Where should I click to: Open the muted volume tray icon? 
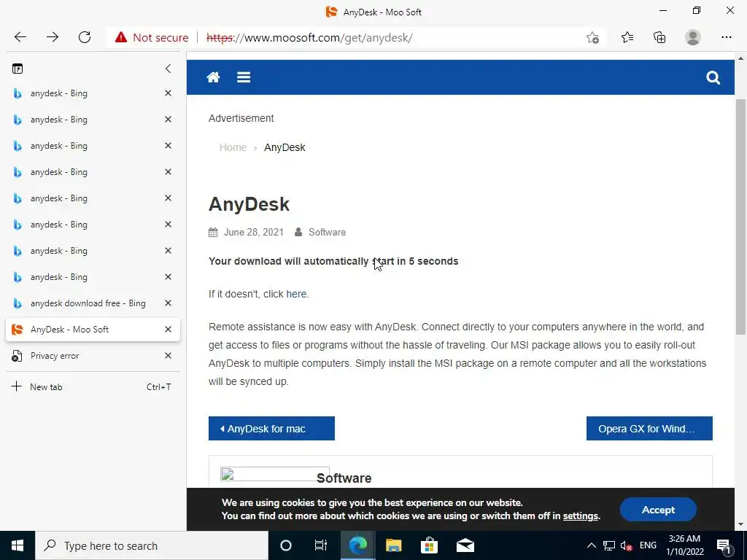click(627, 545)
